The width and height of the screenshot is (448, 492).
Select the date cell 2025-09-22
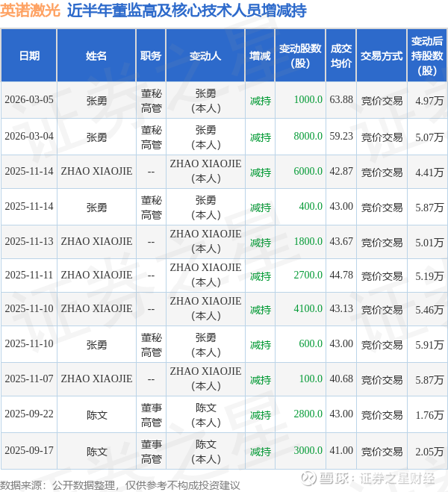pos(29,414)
